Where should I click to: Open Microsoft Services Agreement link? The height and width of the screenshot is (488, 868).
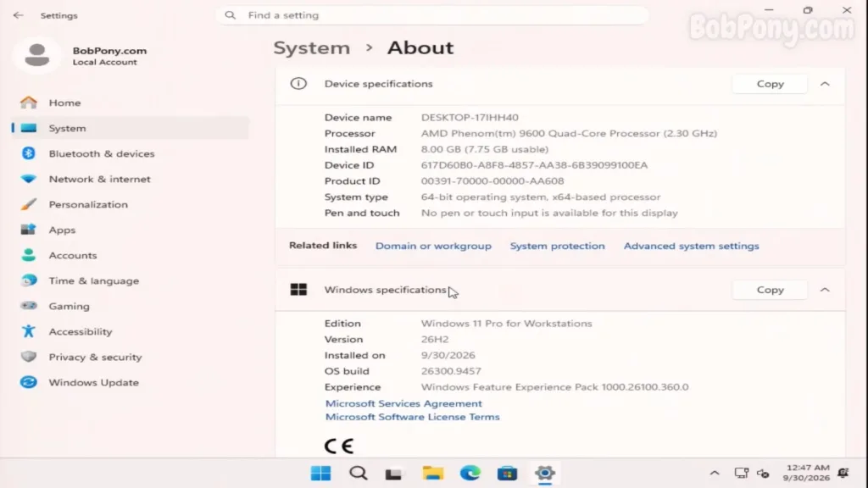point(403,403)
